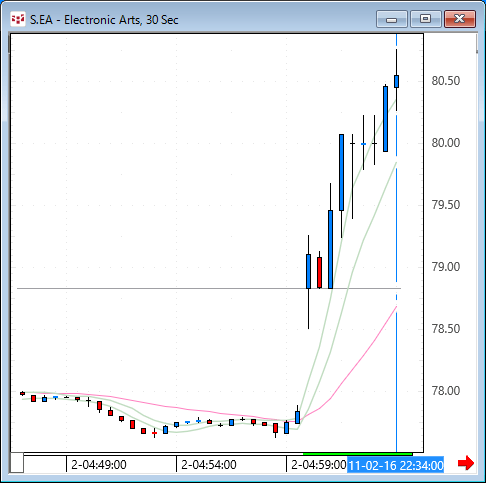Click the red scroll-forward arrow
Screen dimensions: 486x483
[466, 463]
